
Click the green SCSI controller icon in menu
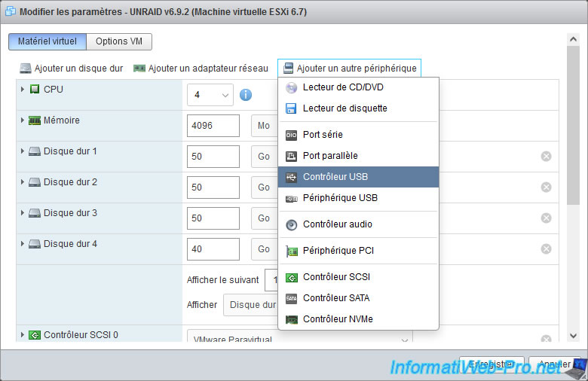coord(292,277)
